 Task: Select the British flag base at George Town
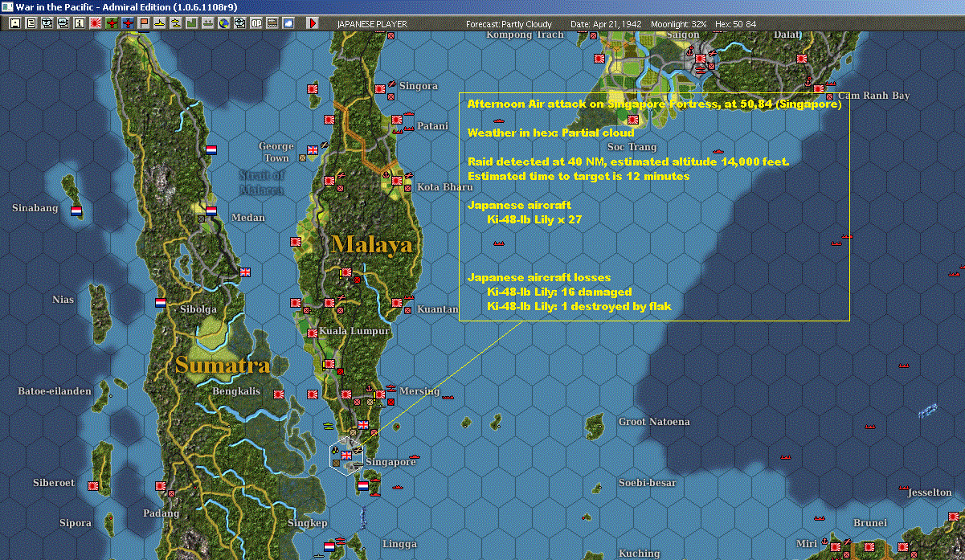point(313,149)
